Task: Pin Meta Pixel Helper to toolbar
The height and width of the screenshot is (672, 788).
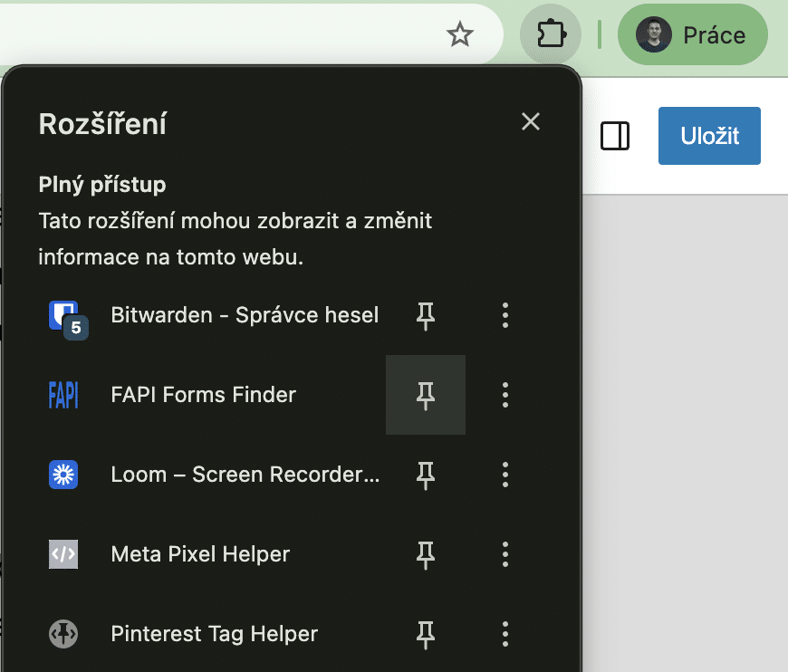Action: pos(426,554)
